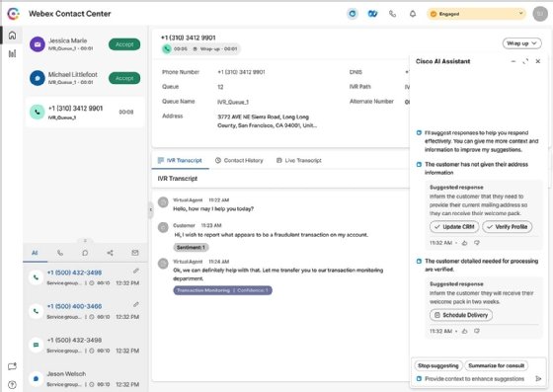This screenshot has width=553, height=392.
Task: Click edit pencil on +1 (500) 400-3466 row
Action: [136, 304]
